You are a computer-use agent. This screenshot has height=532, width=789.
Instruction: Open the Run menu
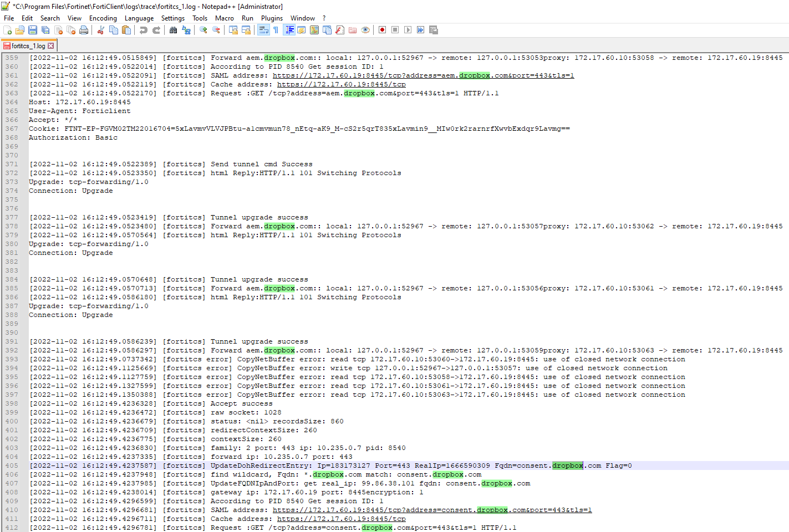(247, 18)
